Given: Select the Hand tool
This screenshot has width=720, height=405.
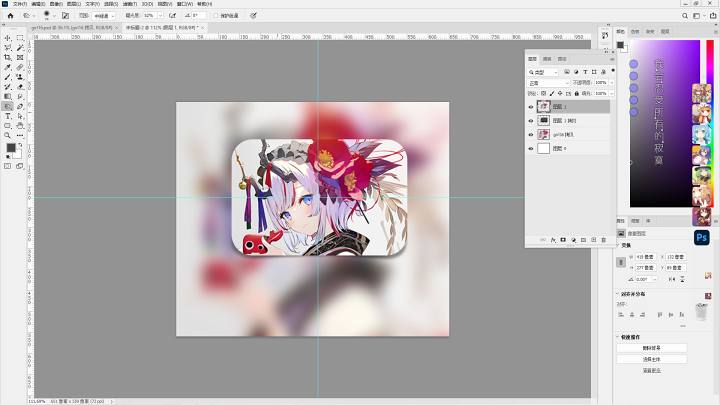Looking at the screenshot, I should tap(20, 126).
